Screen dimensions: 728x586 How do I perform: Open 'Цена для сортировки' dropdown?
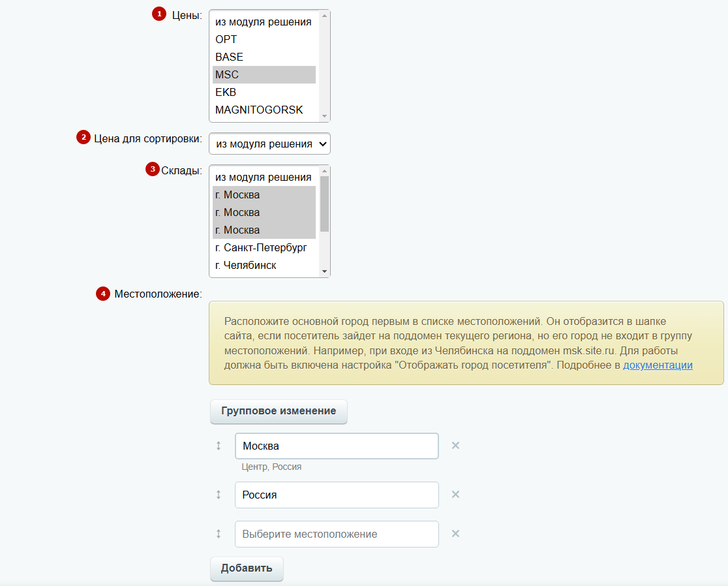(270, 144)
